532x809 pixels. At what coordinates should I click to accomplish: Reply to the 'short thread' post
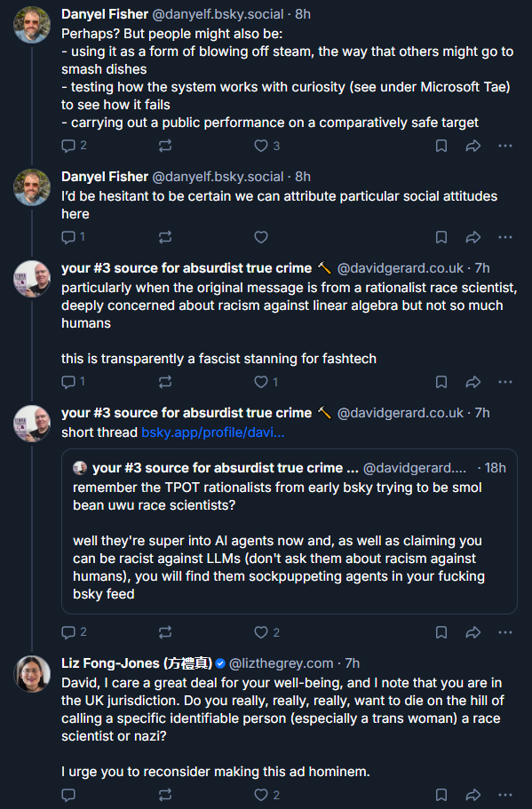[74, 632]
